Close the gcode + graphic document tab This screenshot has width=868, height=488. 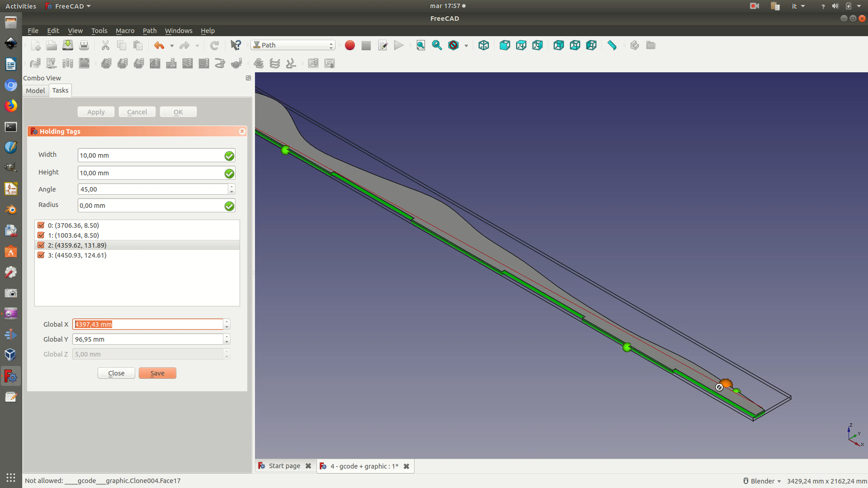click(406, 466)
